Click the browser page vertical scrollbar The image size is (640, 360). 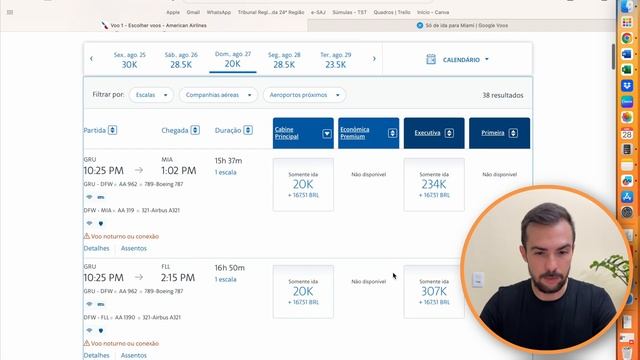point(613,57)
